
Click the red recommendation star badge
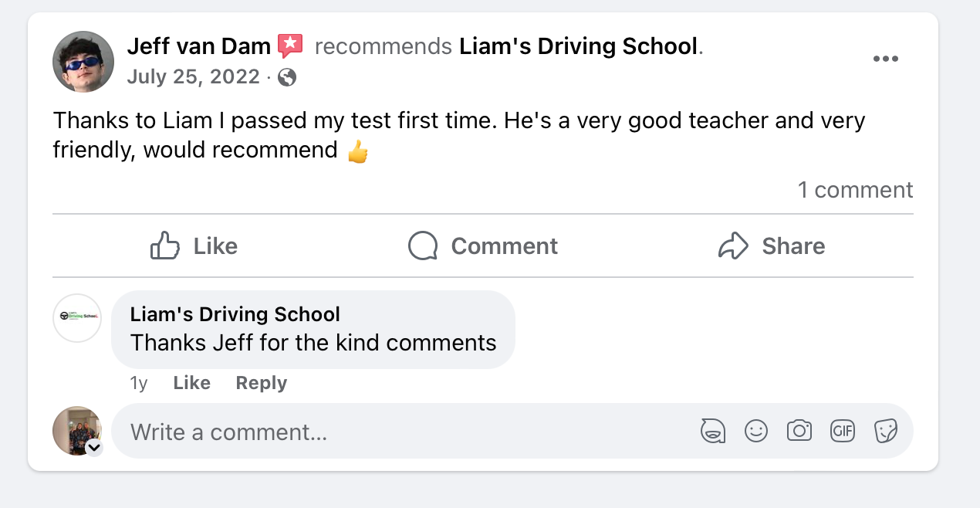(290, 46)
